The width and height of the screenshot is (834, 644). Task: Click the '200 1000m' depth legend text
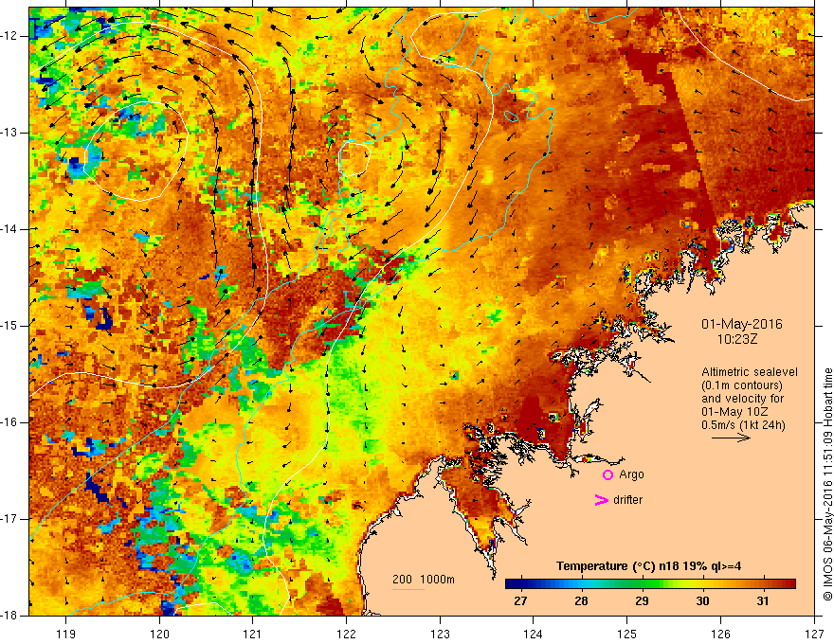point(424,580)
